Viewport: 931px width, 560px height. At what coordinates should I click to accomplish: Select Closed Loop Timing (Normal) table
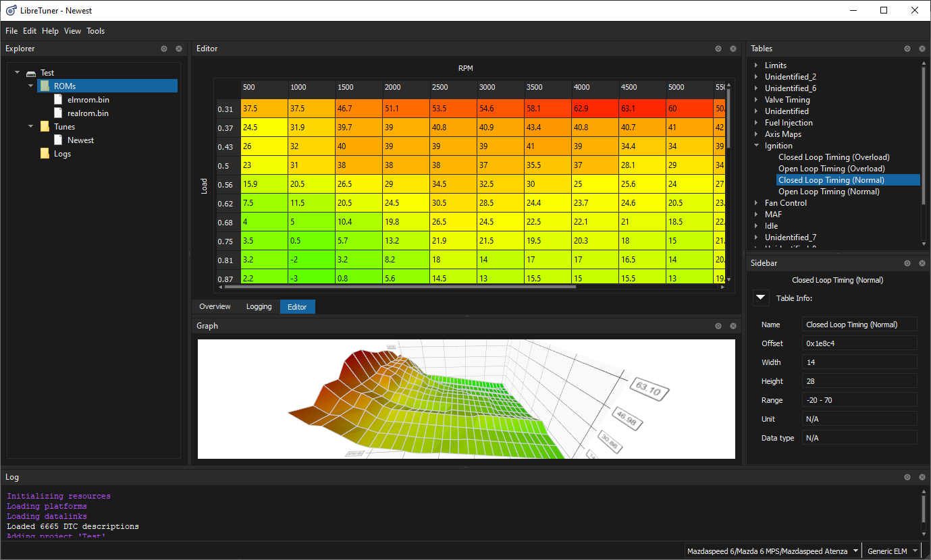point(848,180)
